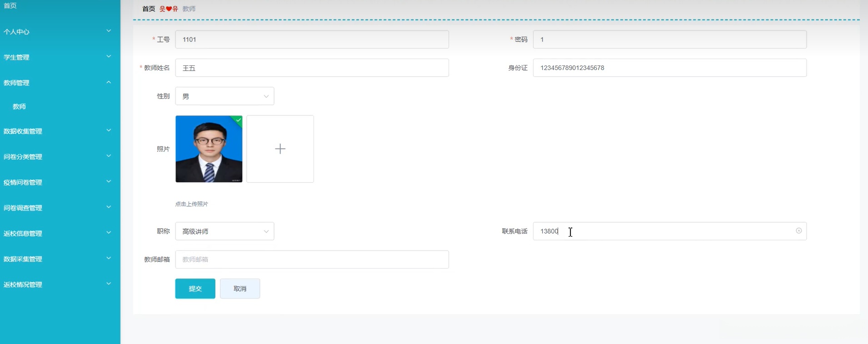
Task: Collapse the 教师管理 sidebar menu
Action: point(60,82)
